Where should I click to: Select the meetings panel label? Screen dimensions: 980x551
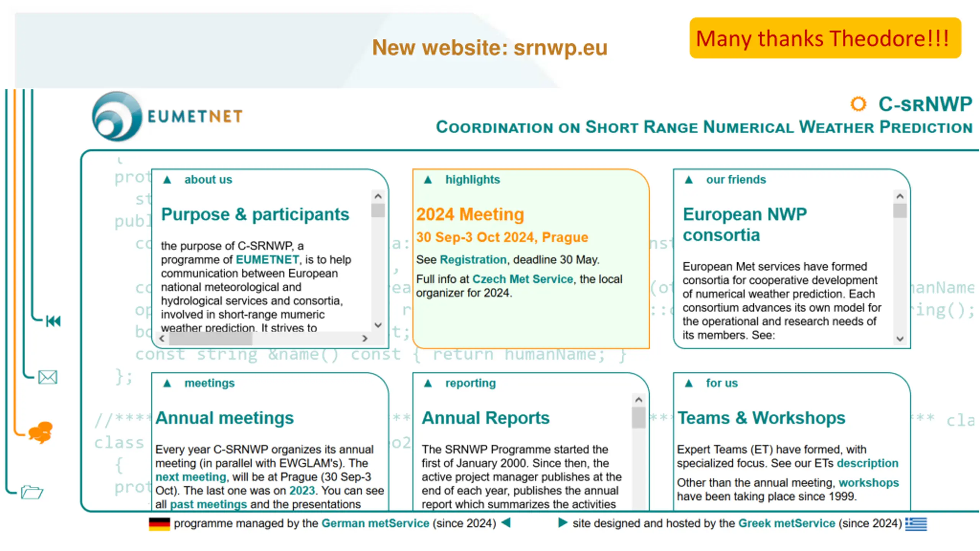(209, 383)
